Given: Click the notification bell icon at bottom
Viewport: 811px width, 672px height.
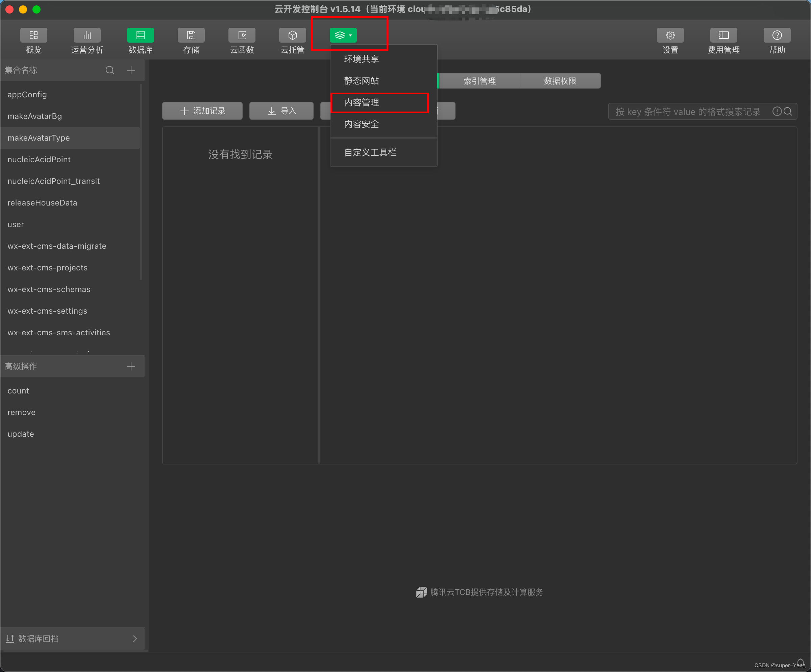Looking at the screenshot, I should tap(801, 662).
